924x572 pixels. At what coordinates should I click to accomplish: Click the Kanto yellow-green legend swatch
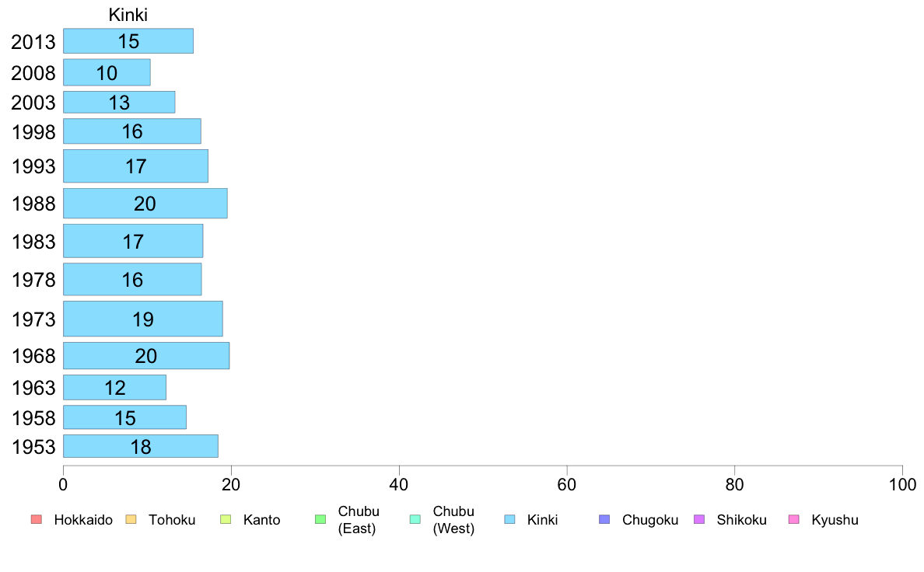226,519
